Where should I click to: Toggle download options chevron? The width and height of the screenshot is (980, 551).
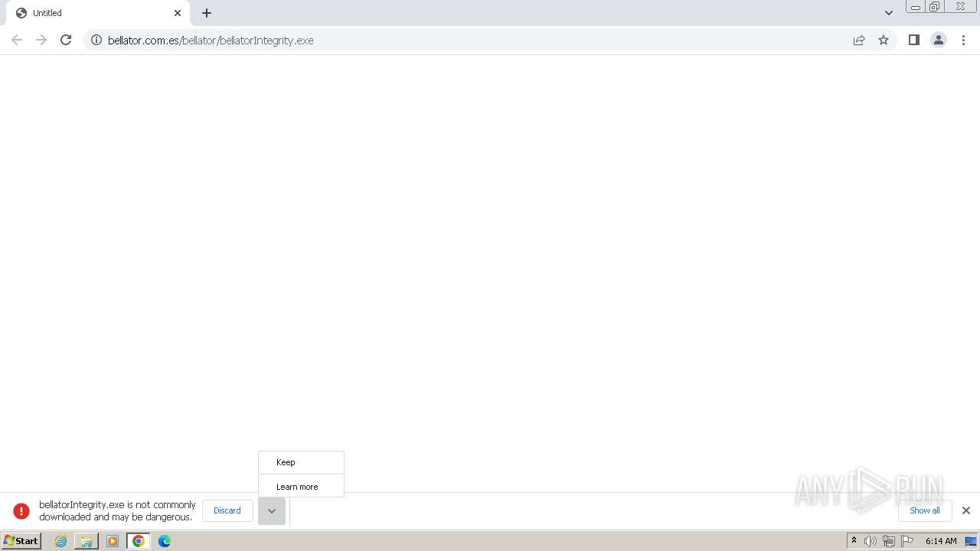[272, 511]
